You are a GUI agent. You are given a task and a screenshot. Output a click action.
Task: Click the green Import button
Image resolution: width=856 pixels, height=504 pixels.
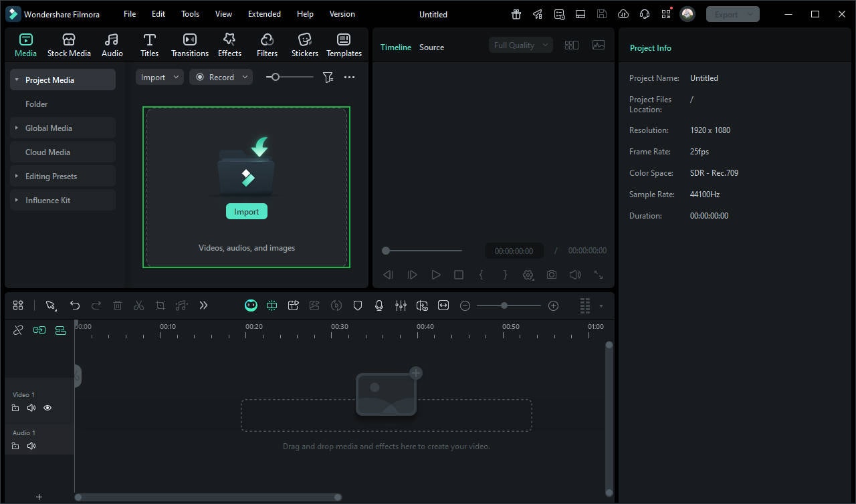[x=246, y=211]
